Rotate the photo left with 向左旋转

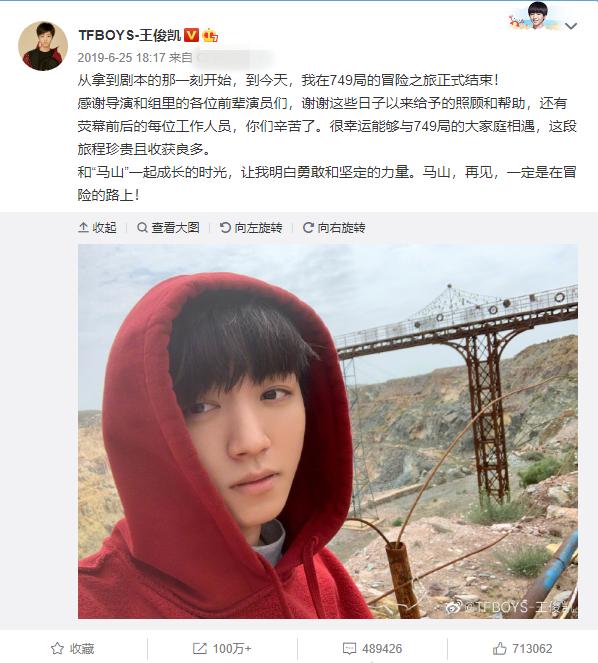[251, 227]
